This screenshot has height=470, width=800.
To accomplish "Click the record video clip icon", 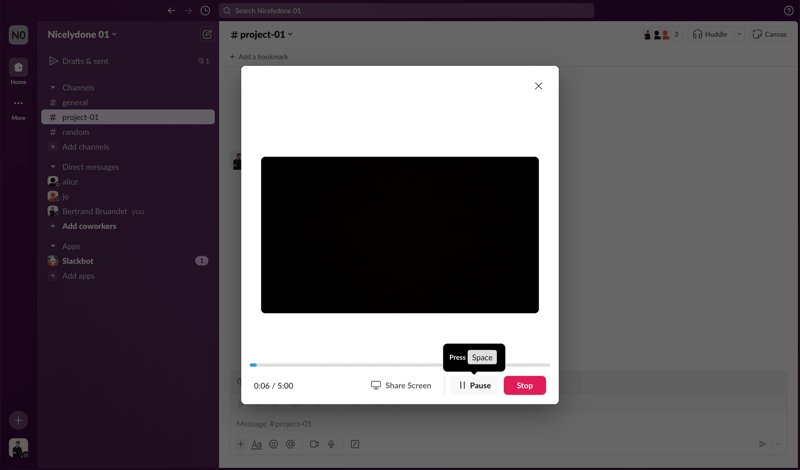I will pyautogui.click(x=314, y=444).
